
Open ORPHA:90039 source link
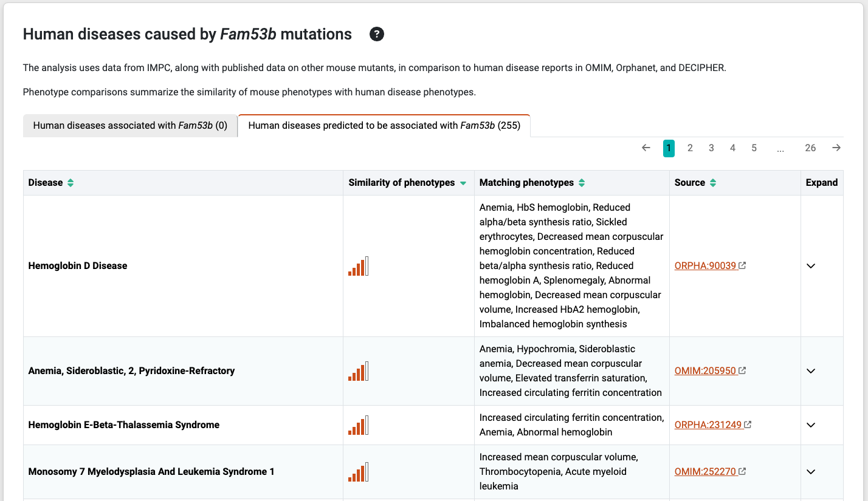click(706, 266)
